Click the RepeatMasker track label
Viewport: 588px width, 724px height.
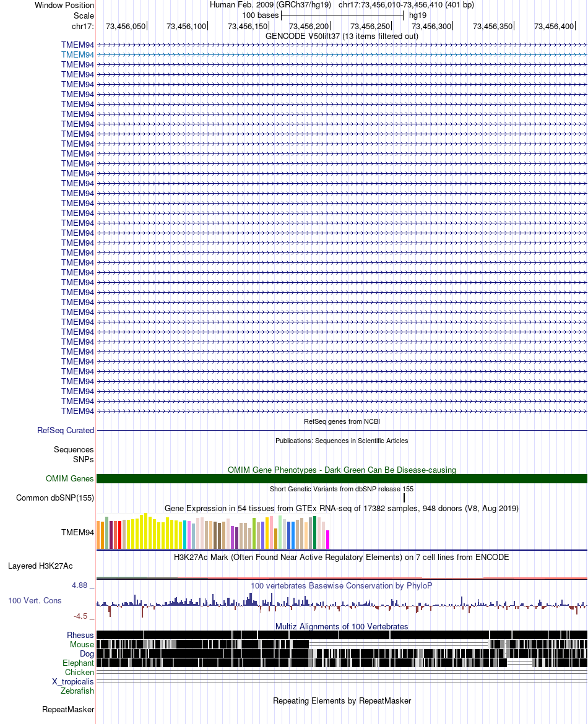(68, 710)
